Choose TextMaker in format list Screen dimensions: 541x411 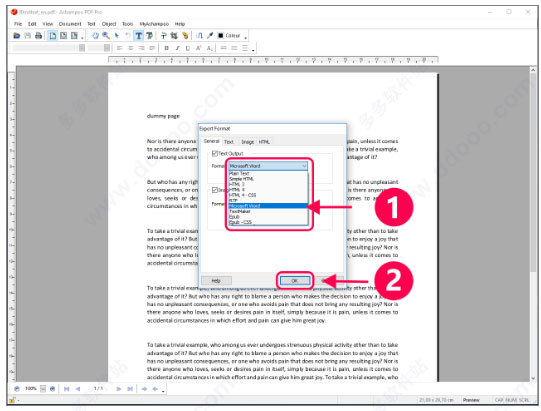(x=268, y=211)
